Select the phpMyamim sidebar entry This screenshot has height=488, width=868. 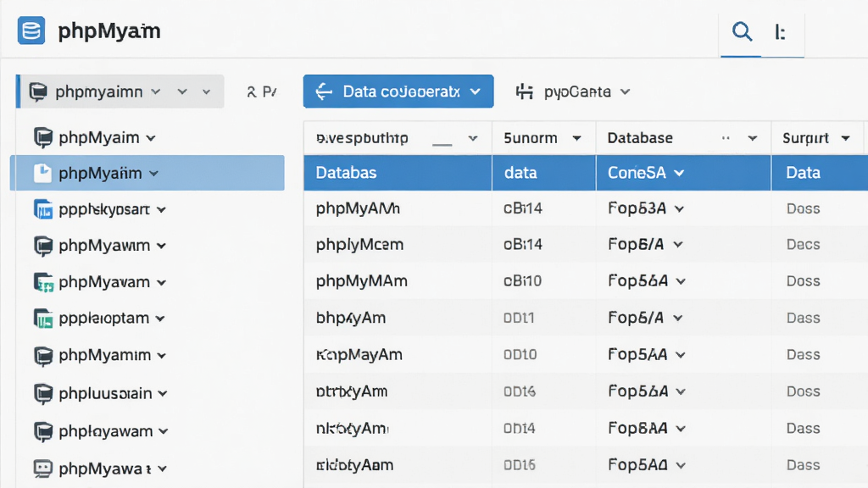click(104, 355)
